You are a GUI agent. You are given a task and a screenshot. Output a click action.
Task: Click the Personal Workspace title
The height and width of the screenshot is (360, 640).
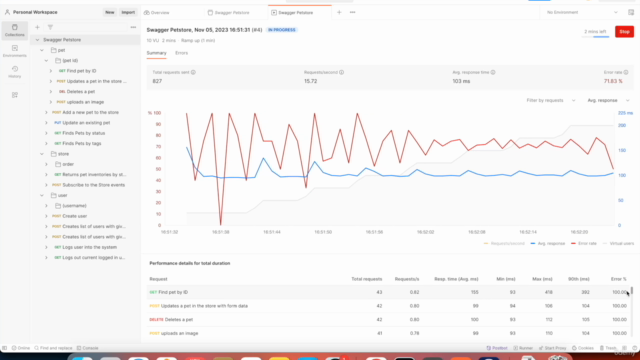click(35, 12)
